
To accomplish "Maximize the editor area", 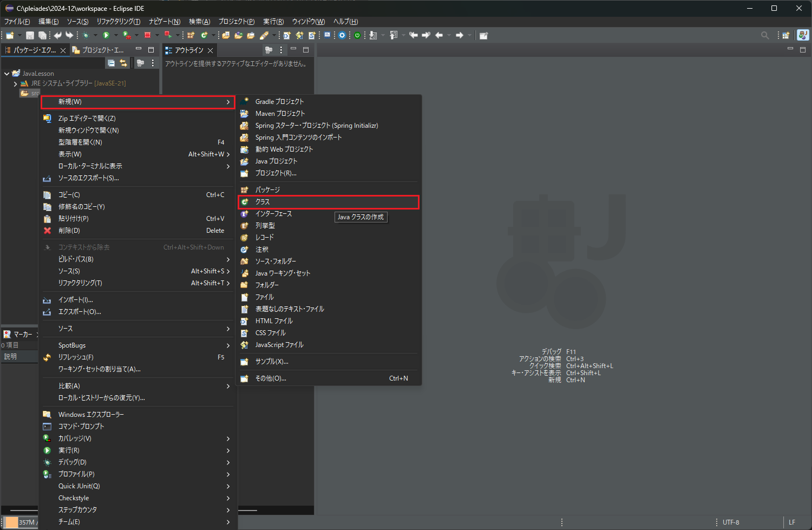I will (803, 50).
